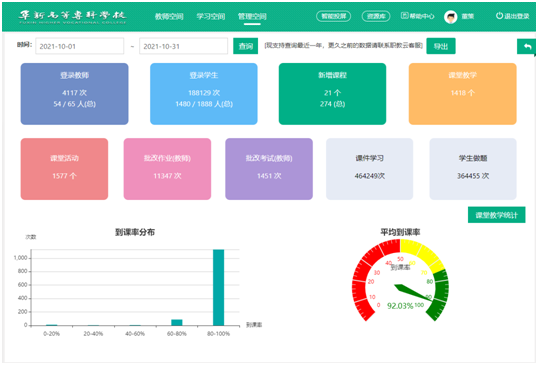This screenshot has width=538, height=365.
Task: Click the 80-100% bar in attendance chart
Action: pos(219,287)
